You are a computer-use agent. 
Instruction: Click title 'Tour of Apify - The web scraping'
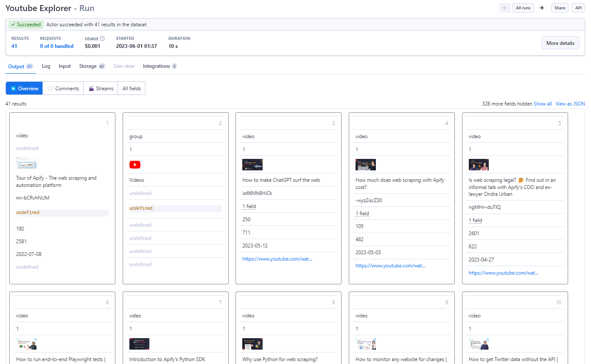point(56,181)
